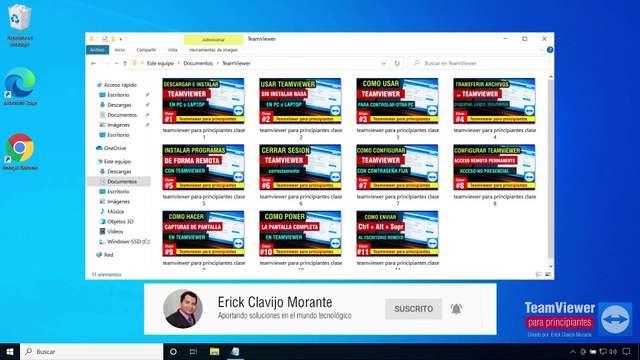Click TeamViewer in address breadcrumb
This screenshot has height=360, width=640.
pyautogui.click(x=236, y=63)
